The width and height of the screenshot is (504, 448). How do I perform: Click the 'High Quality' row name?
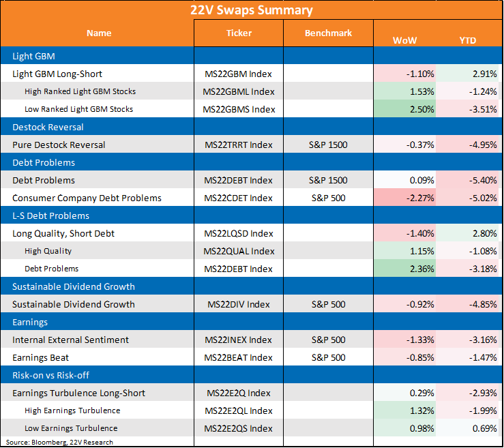coord(48,252)
